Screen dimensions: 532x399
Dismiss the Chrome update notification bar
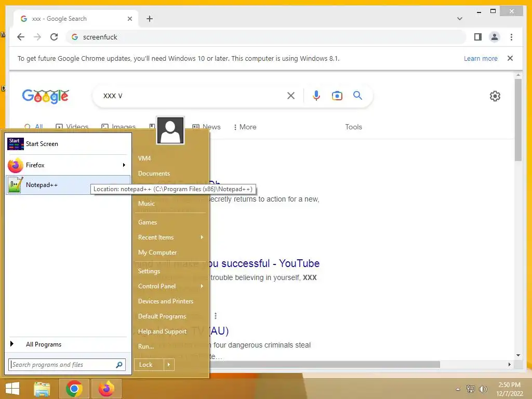[510, 58]
